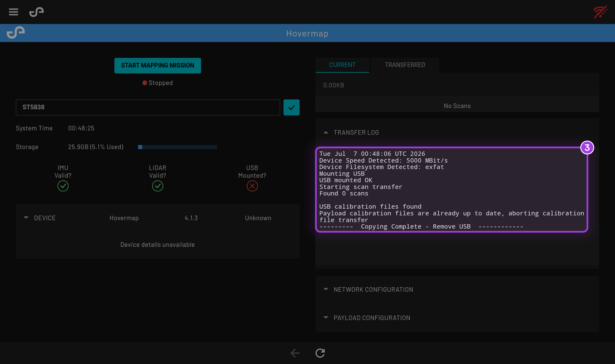Click the USB calibration files found log line
This screenshot has height=364, width=615.
coord(370,207)
